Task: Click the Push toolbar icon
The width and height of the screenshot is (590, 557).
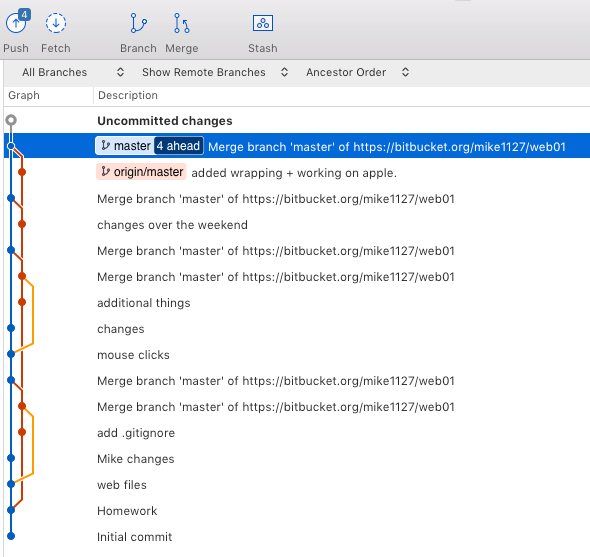Action: (16, 24)
